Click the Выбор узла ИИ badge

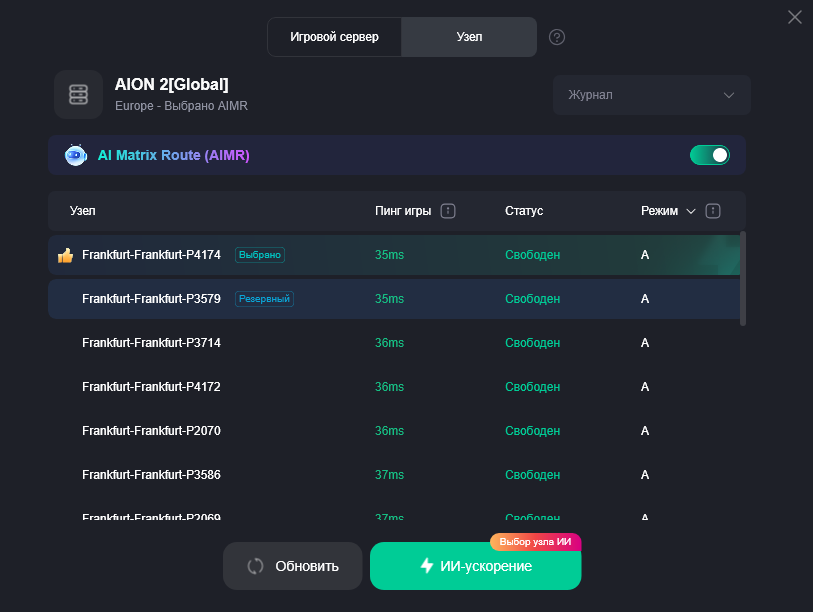click(x=535, y=542)
